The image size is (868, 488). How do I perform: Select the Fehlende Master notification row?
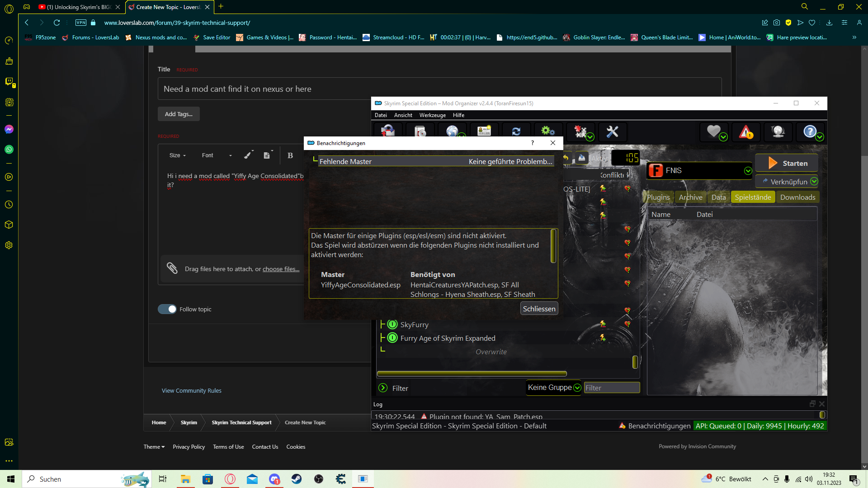[x=436, y=161]
